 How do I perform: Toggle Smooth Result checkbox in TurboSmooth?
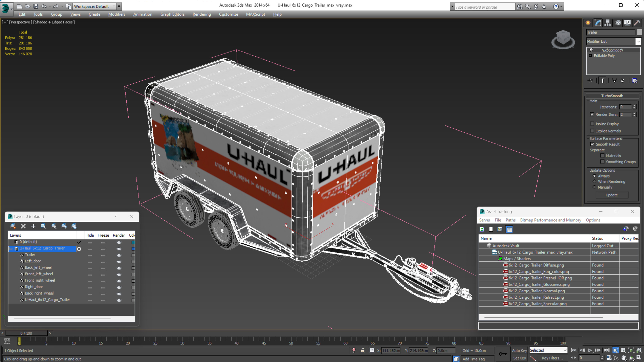coord(592,144)
